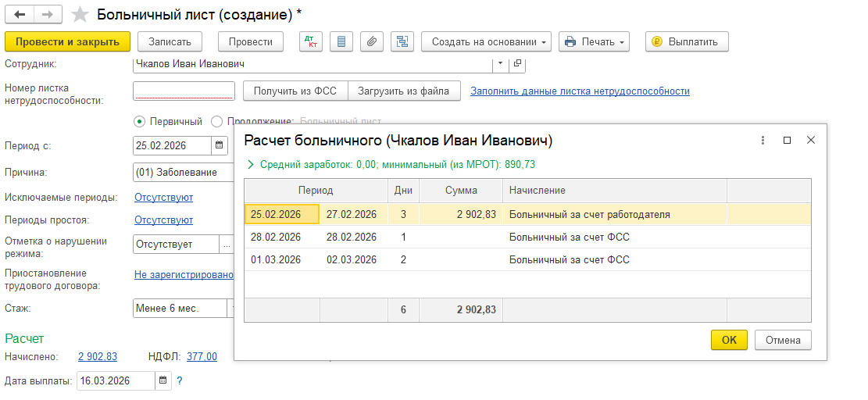Expand the Сотрудник dropdown list

click(500, 63)
